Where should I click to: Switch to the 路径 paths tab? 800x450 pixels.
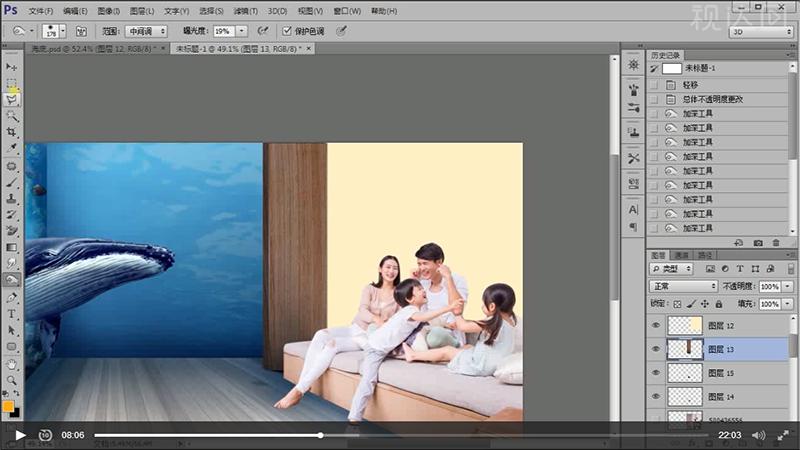click(705, 255)
